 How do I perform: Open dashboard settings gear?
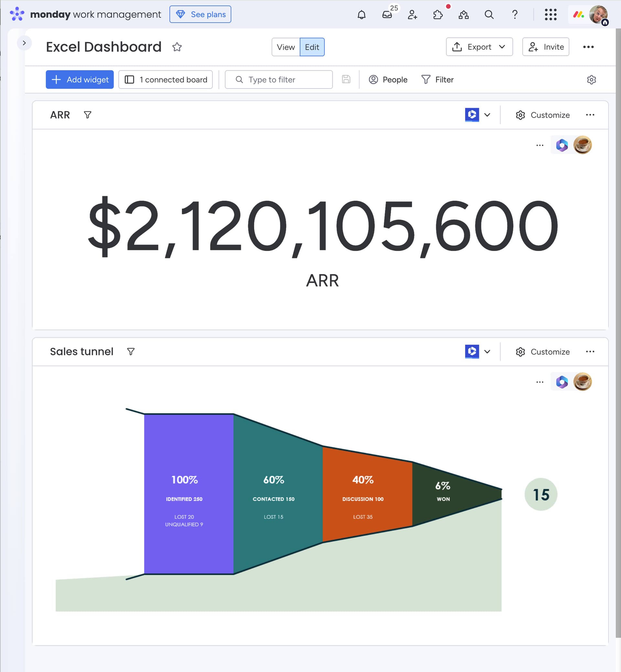(x=591, y=80)
